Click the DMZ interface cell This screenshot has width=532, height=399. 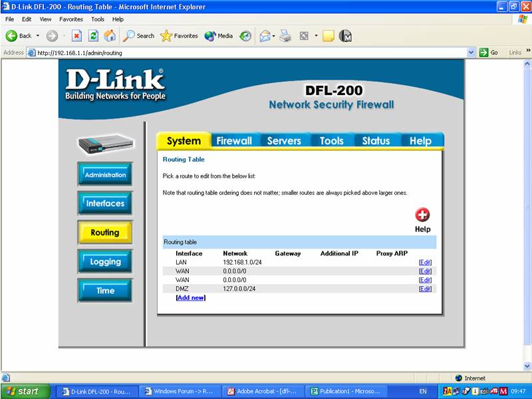(182, 289)
